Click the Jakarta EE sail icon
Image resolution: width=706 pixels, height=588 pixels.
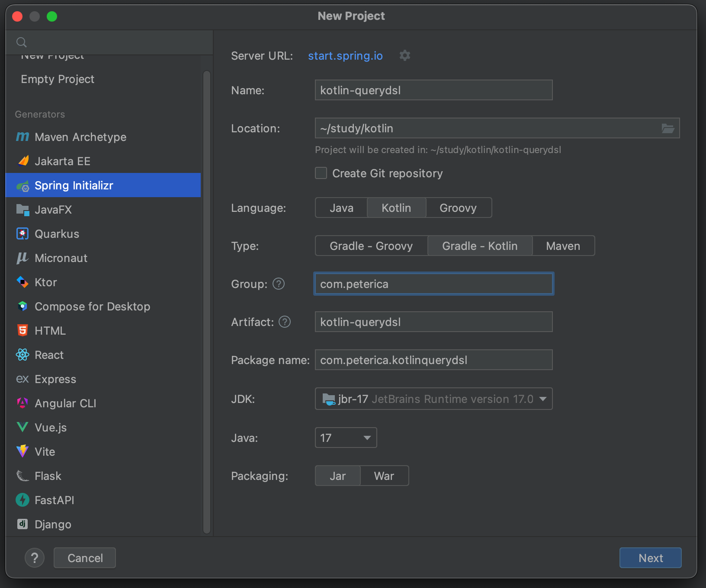22,161
